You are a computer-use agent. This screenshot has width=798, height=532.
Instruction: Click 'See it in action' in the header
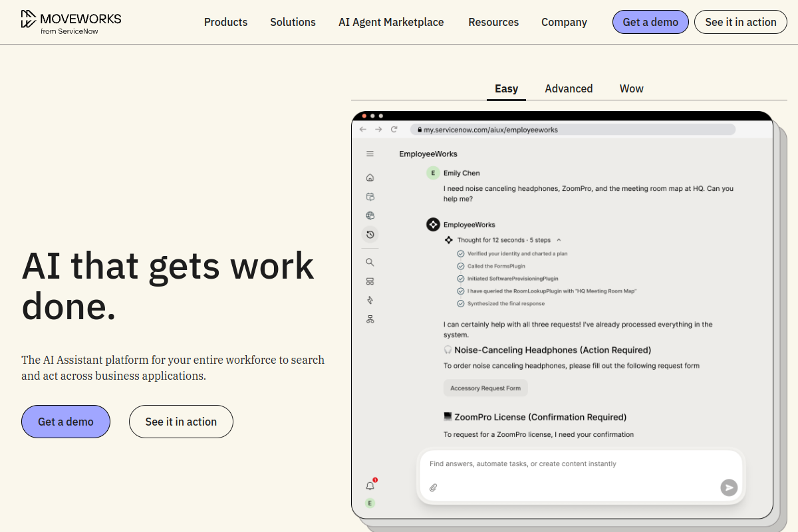tap(741, 22)
